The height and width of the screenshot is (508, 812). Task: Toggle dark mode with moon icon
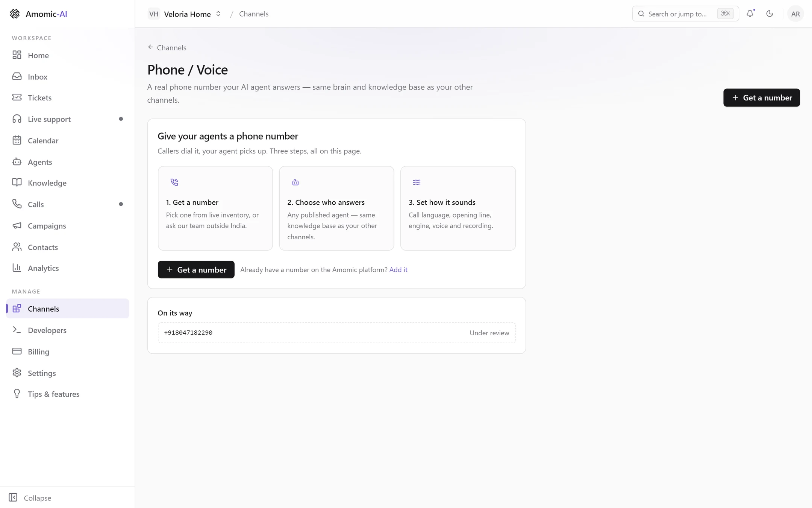770,14
